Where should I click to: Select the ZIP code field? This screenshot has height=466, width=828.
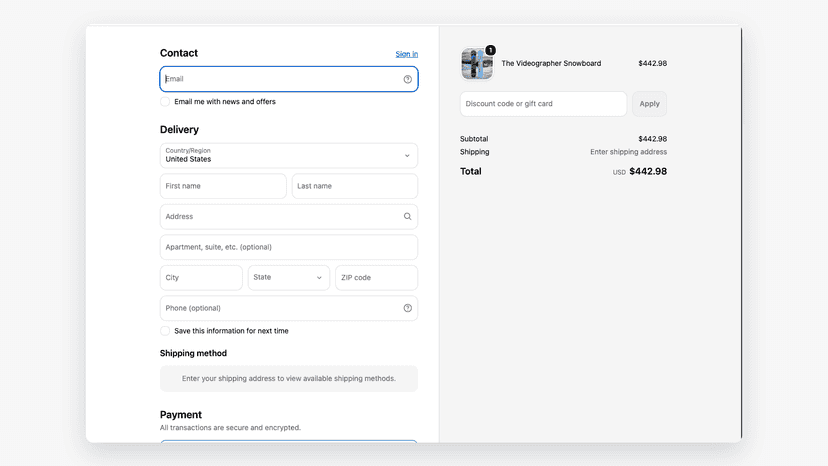tap(377, 277)
